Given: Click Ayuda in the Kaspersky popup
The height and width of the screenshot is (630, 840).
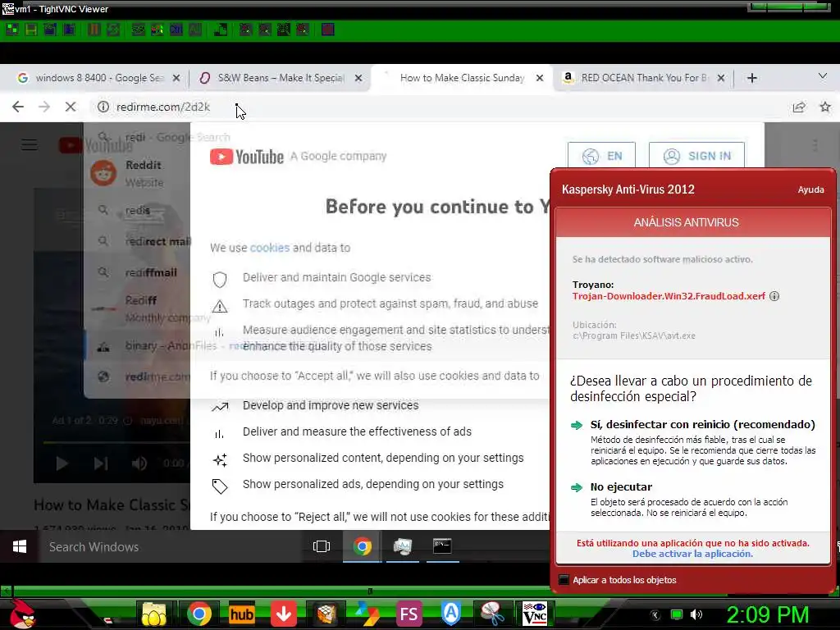Looking at the screenshot, I should 810,189.
